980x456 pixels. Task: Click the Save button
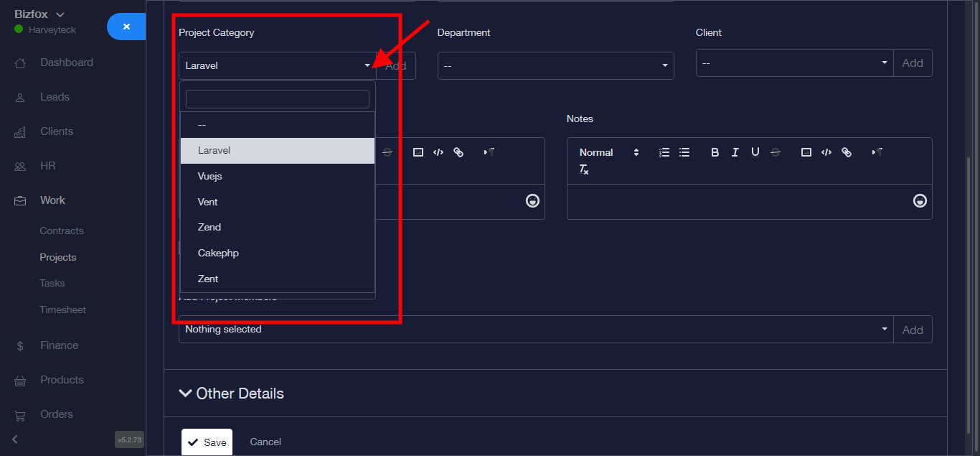point(207,442)
